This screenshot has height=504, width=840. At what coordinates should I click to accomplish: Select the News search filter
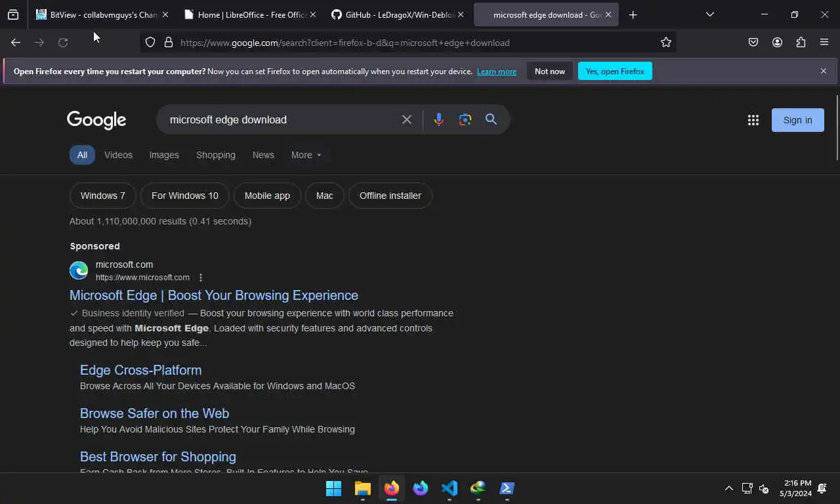(x=263, y=155)
